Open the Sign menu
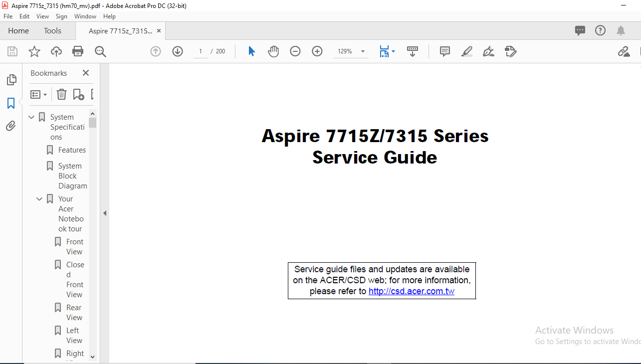641x364 pixels. [x=61, y=16]
